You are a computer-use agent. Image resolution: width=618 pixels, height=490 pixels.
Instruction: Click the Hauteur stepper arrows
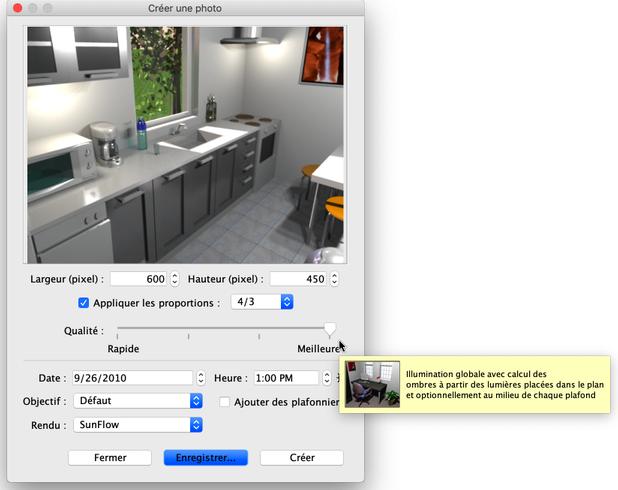click(334, 279)
